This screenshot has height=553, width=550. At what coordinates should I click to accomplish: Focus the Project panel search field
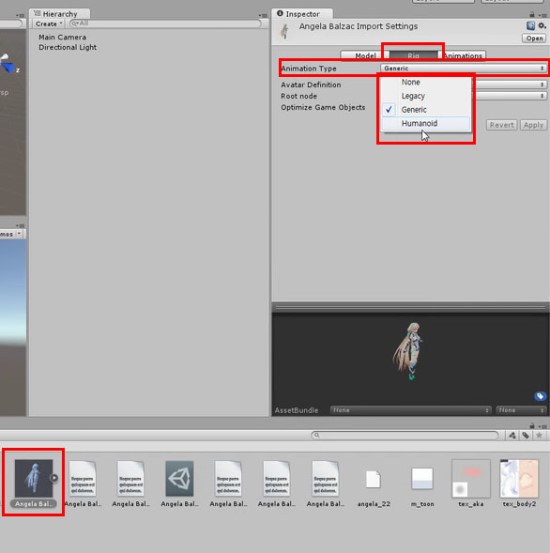point(405,435)
